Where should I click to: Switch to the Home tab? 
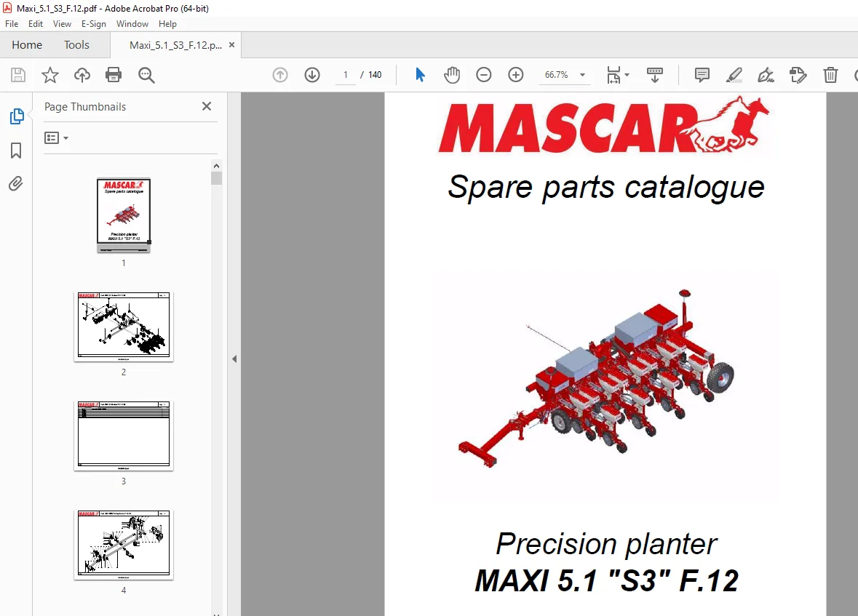click(27, 45)
